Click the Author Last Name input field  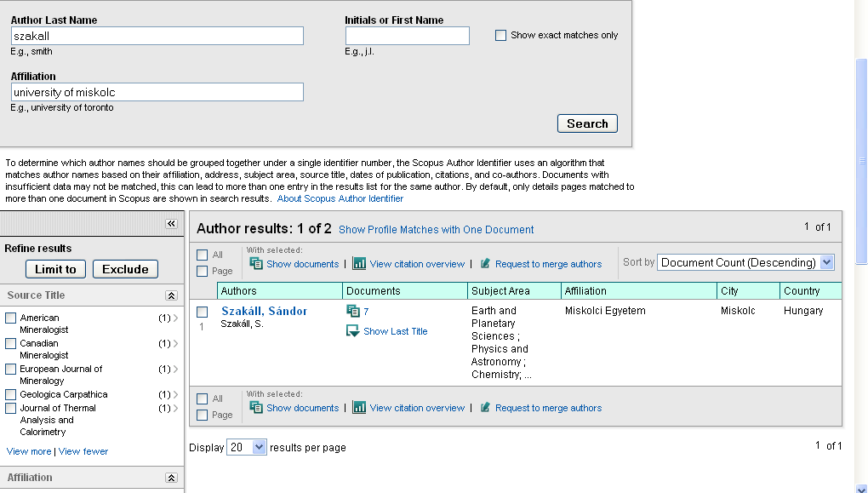point(157,36)
